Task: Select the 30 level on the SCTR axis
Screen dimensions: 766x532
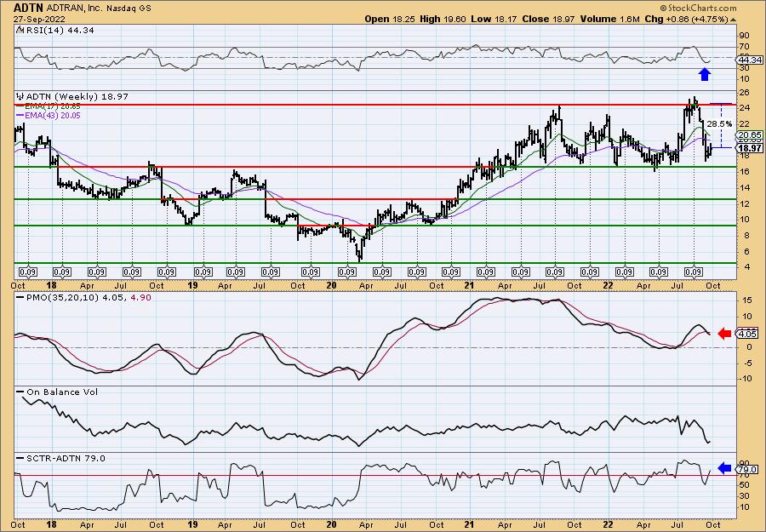Action: click(x=745, y=496)
